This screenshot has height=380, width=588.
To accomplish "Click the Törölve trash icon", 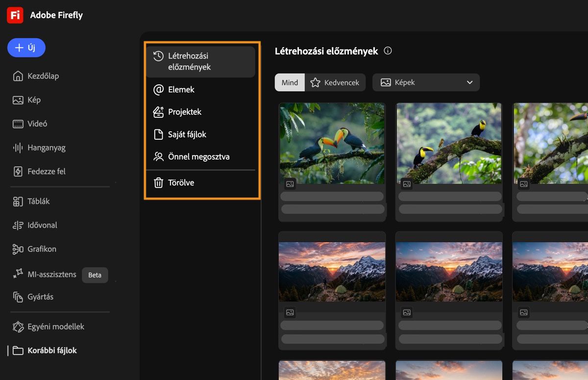I will click(158, 183).
